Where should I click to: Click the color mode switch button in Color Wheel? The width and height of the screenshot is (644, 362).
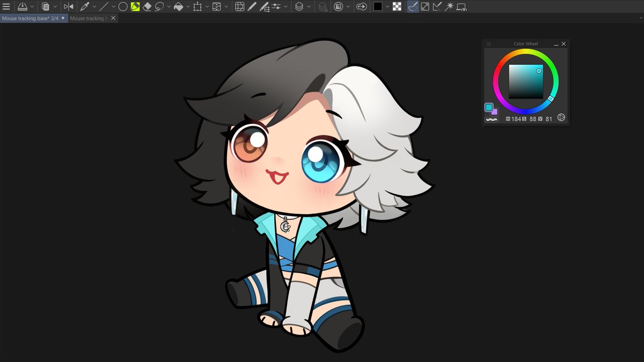point(561,117)
